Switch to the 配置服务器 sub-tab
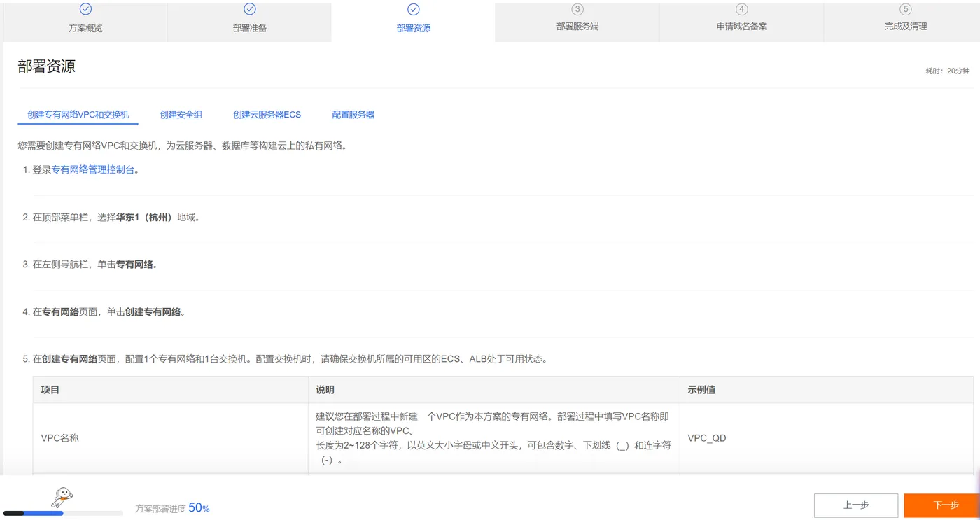This screenshot has width=980, height=520. (x=353, y=115)
